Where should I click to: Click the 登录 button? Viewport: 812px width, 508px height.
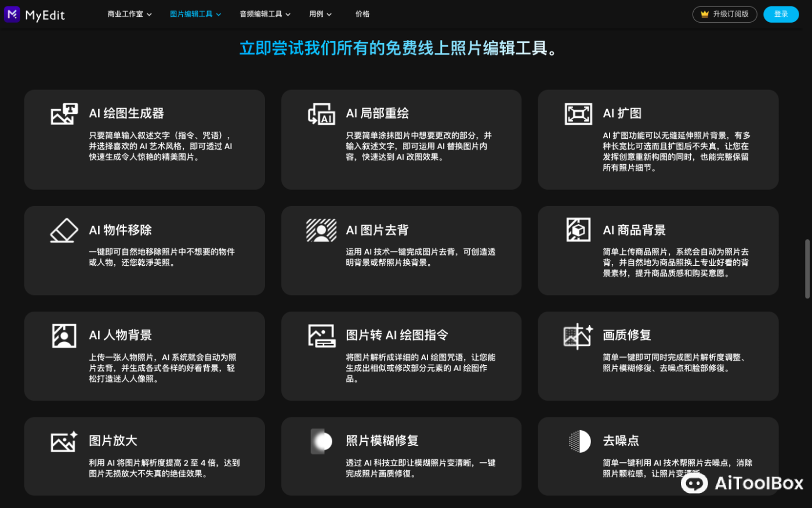pyautogui.click(x=781, y=14)
